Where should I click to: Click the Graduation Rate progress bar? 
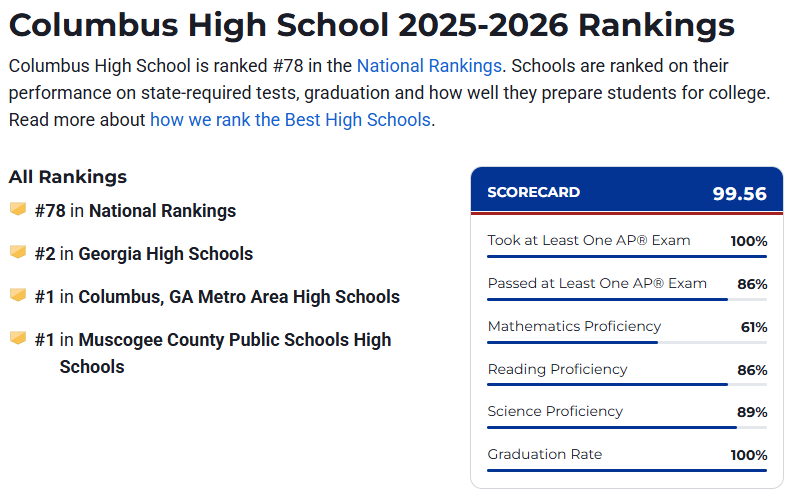tap(627, 470)
